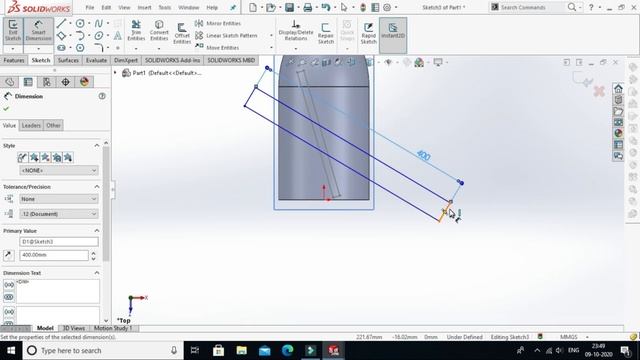Switch to the Leaders tab

(x=31, y=125)
